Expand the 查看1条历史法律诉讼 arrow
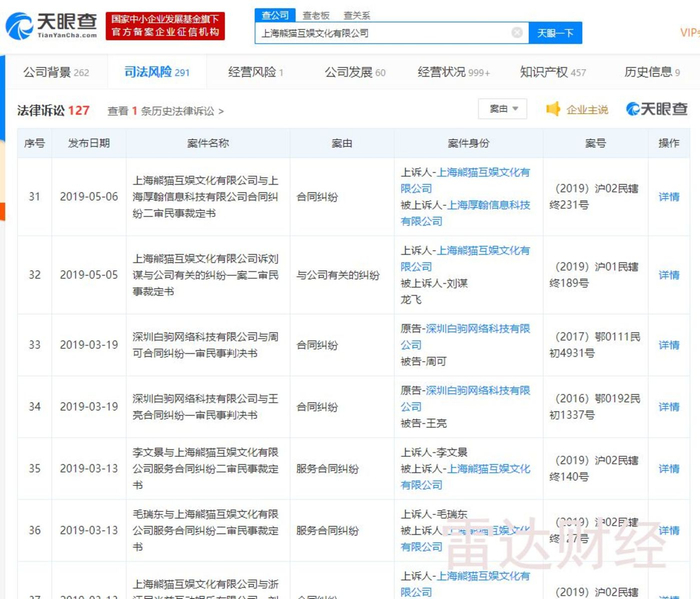700x599 pixels. tap(221, 111)
